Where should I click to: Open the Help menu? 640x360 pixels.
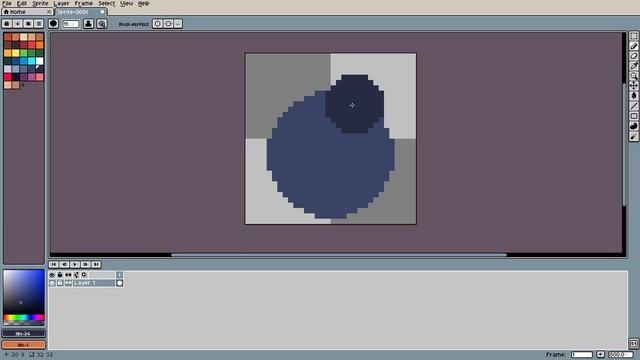[x=143, y=3]
